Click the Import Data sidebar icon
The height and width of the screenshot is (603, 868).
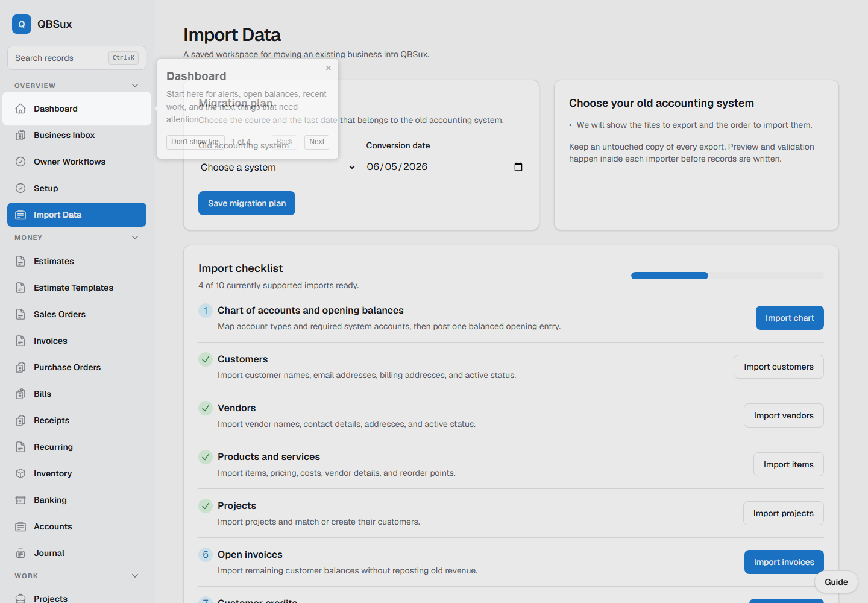point(20,215)
